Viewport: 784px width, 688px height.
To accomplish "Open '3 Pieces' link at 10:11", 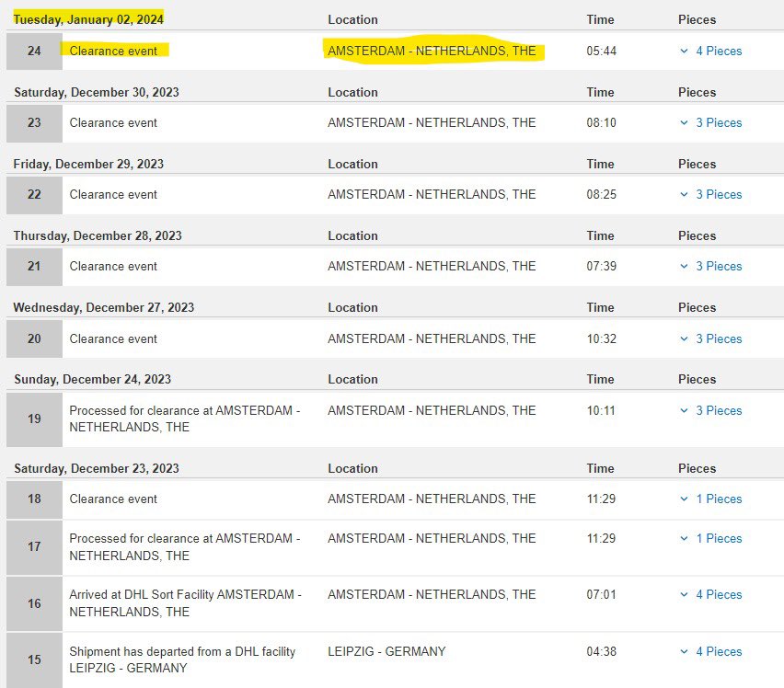I will pos(719,411).
